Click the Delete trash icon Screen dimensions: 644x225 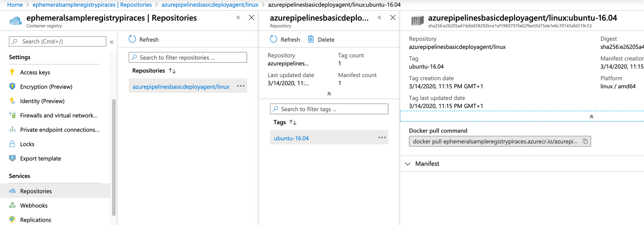(x=311, y=40)
